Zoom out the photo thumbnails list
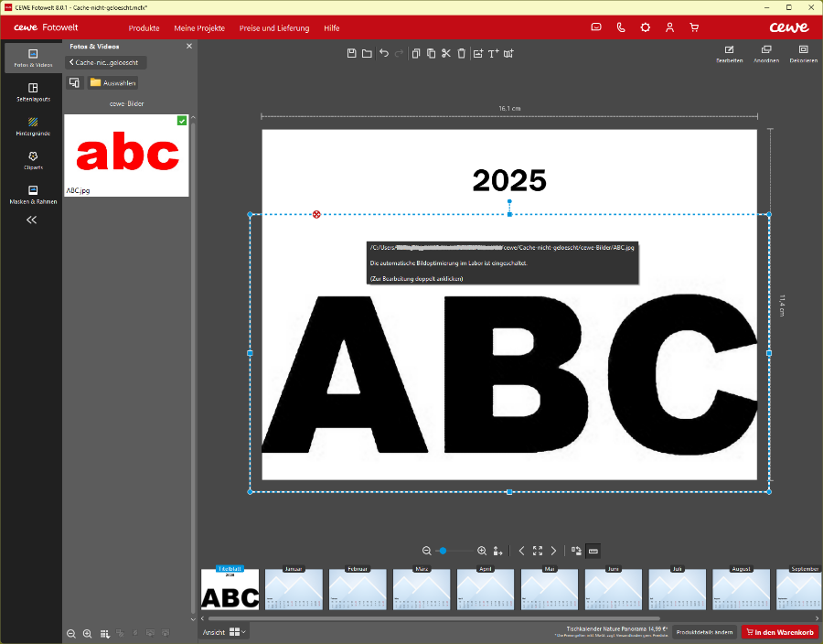Screen dimensions: 823x644 click(71, 634)
